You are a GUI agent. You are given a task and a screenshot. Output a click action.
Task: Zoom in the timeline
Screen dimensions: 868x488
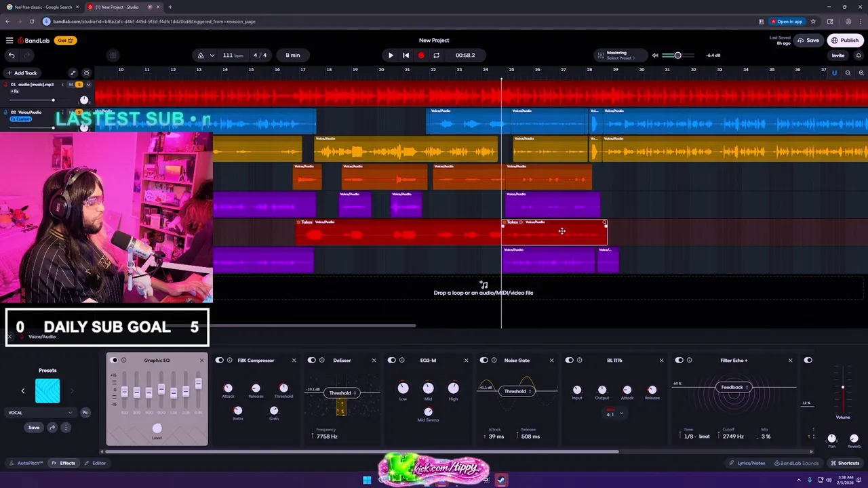861,73
